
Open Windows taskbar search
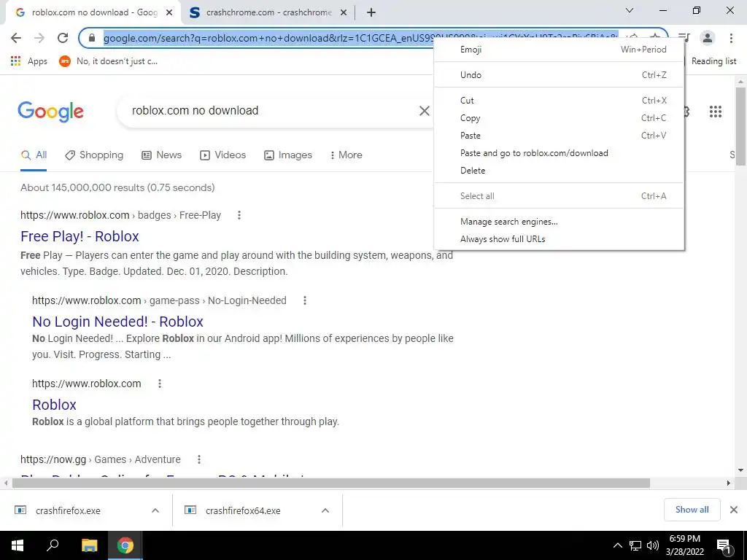53,545
